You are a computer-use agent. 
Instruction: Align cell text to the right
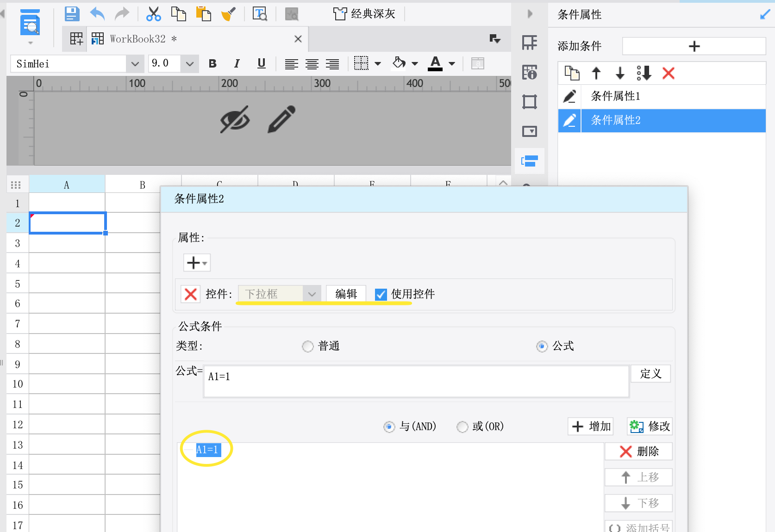coord(332,64)
